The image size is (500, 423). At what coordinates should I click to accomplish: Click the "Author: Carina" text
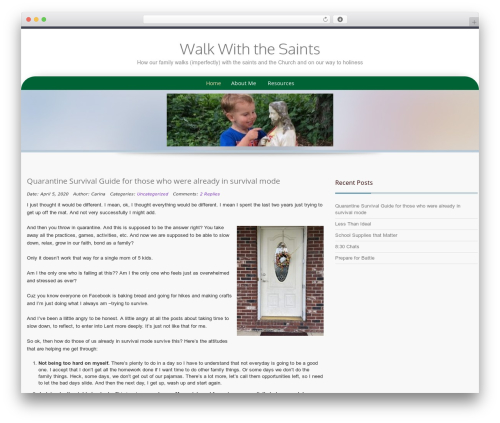coord(89,194)
